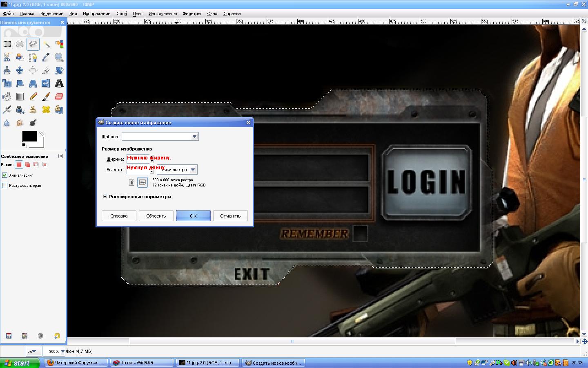Select the Alignment tool
The image size is (588, 368).
33,70
